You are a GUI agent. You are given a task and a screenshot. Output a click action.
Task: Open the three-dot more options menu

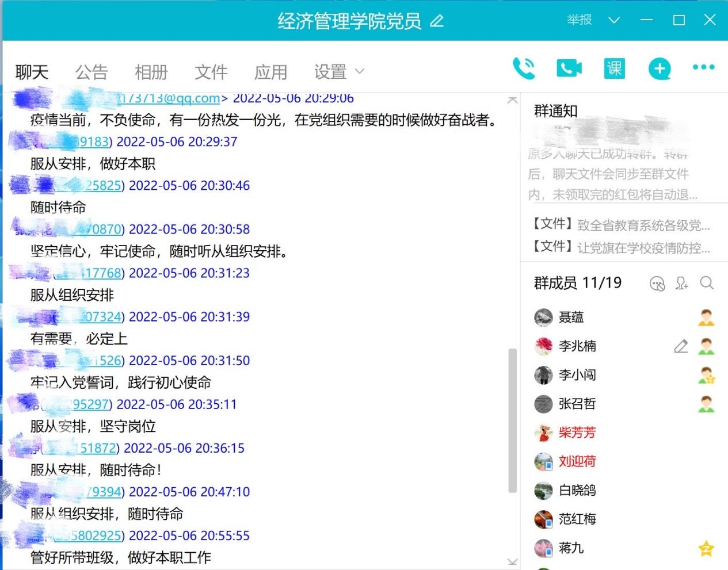coord(703,67)
